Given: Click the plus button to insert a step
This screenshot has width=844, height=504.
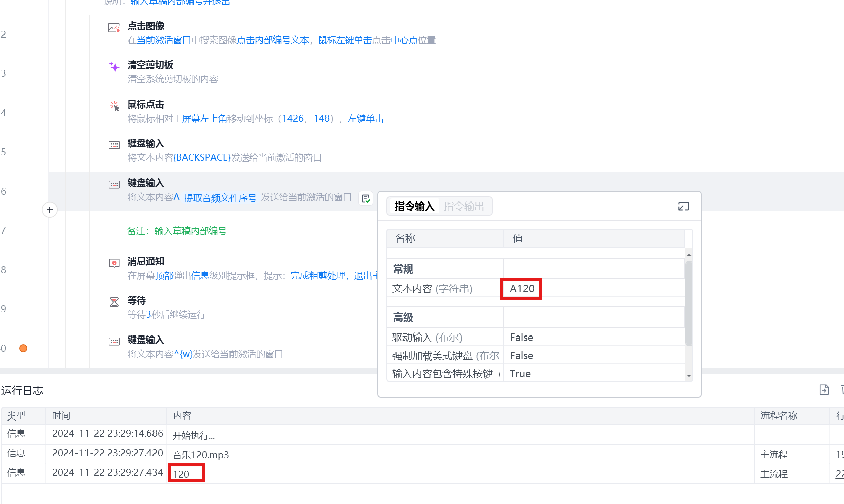Looking at the screenshot, I should pos(49,210).
